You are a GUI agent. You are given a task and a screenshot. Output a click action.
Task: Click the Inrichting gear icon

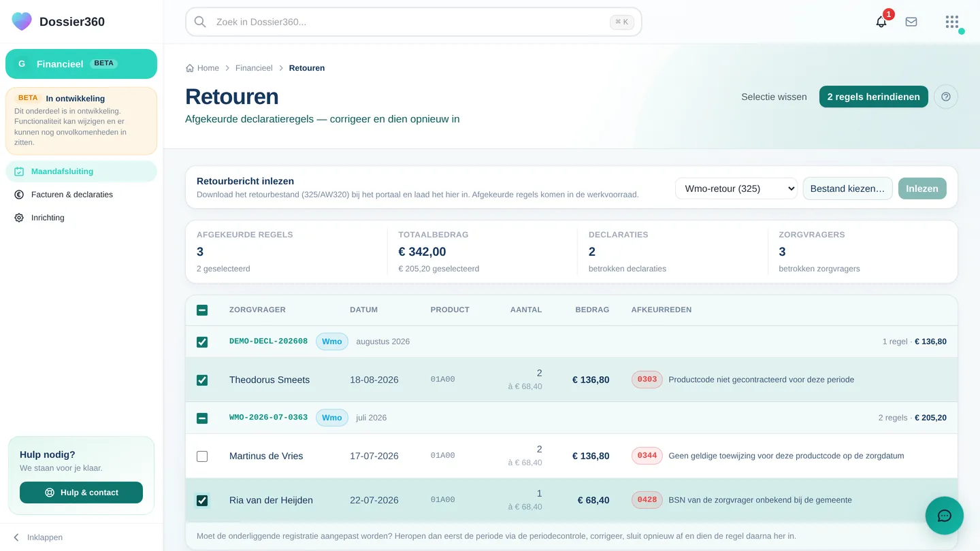[x=19, y=218]
